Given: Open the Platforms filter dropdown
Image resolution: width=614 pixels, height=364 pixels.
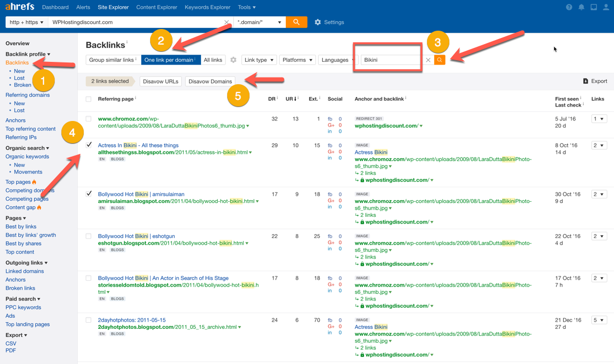Looking at the screenshot, I should (x=298, y=60).
